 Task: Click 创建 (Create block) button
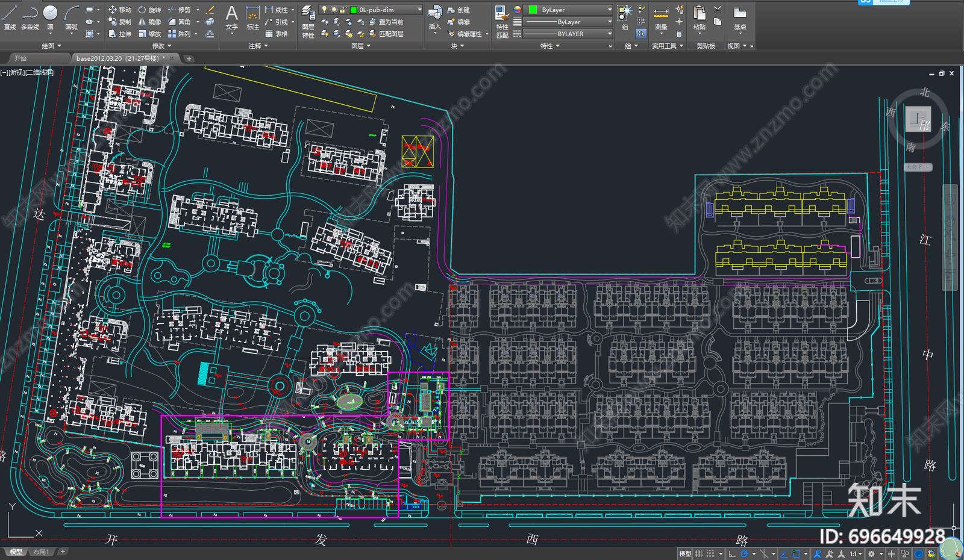click(x=459, y=10)
